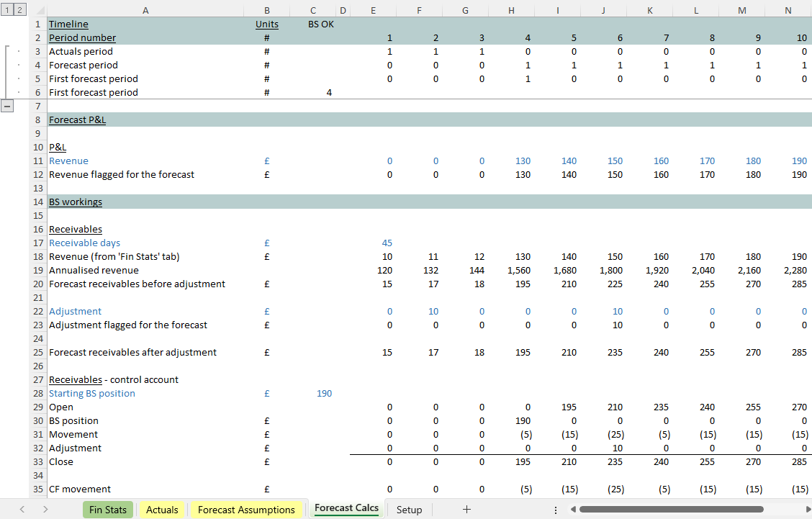Go to the Forecast Assumptions sheet tab
Image resolution: width=812 pixels, height=519 pixels.
[x=246, y=510]
